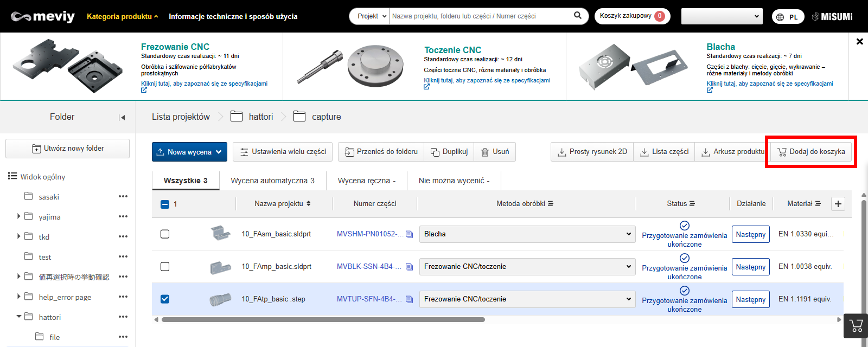Copy part number MVSHM-PN01052 icon
Screen dimensions: 868x347
tap(410, 234)
